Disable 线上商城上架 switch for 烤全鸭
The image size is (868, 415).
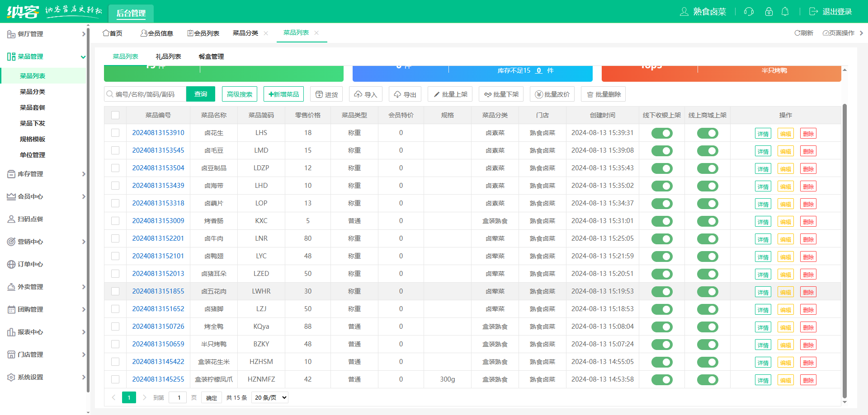pyautogui.click(x=708, y=327)
